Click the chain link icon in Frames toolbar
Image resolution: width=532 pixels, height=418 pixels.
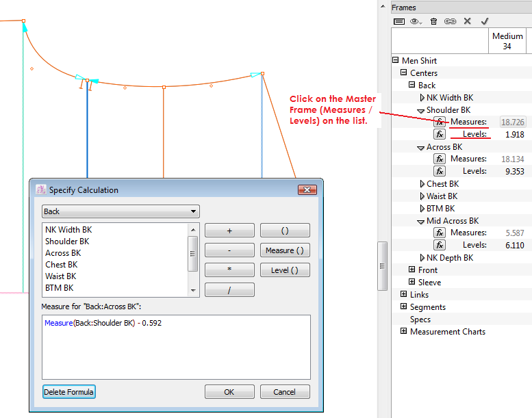pos(450,21)
